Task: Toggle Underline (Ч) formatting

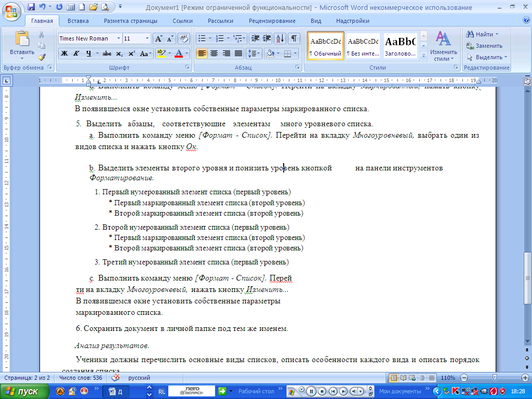Action: 88,54
